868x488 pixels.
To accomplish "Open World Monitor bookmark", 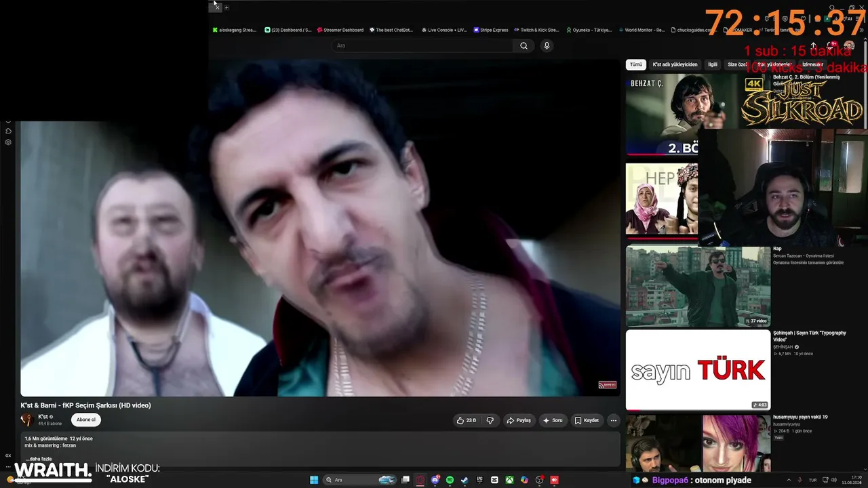I will [x=641, y=30].
